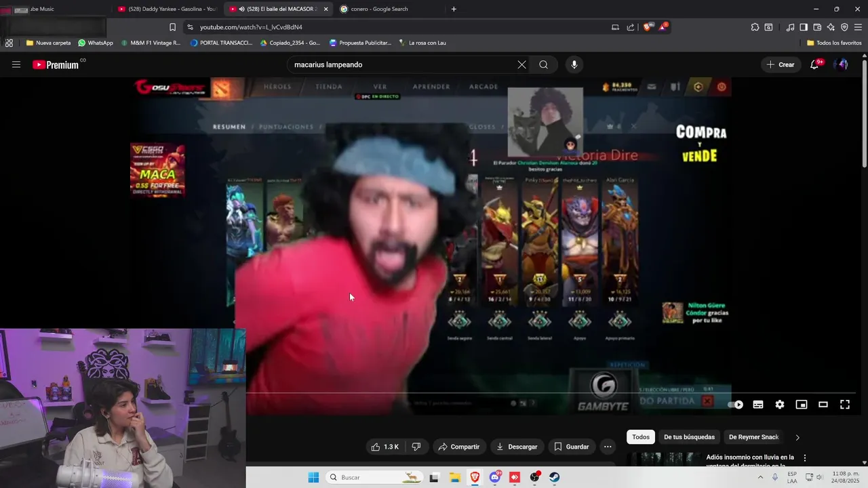
Task: Bookmark this page in the address bar
Action: tap(172, 27)
